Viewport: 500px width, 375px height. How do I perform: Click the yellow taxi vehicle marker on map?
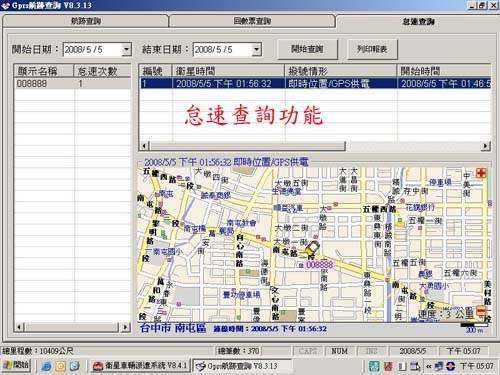[312, 248]
